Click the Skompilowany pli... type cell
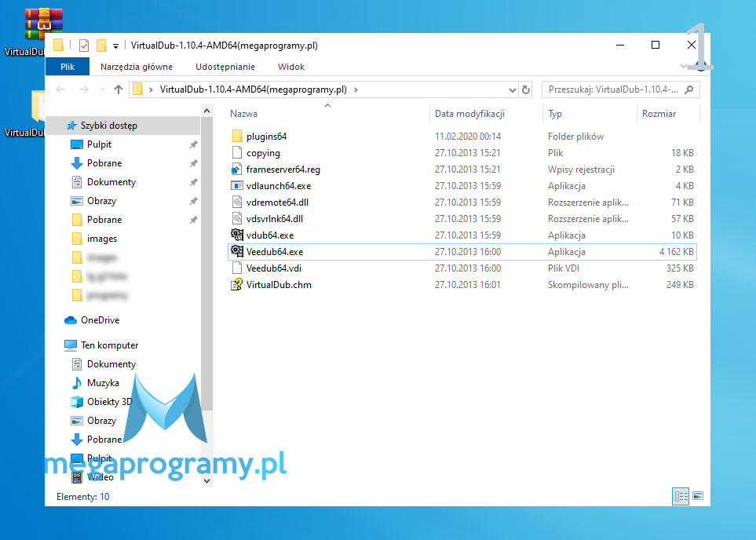The width and height of the screenshot is (756, 540). 588,285
